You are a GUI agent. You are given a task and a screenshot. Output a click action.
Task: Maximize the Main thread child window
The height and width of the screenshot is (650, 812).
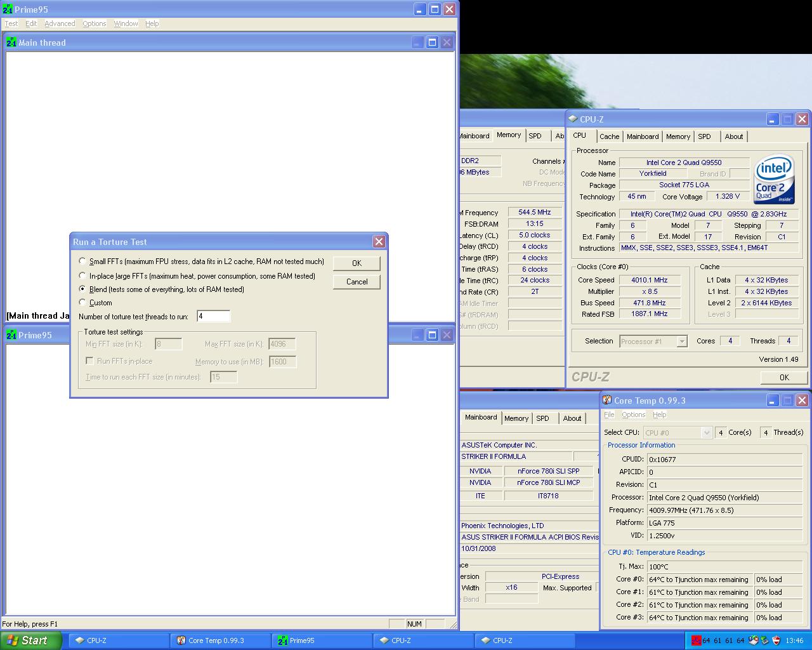click(x=432, y=43)
